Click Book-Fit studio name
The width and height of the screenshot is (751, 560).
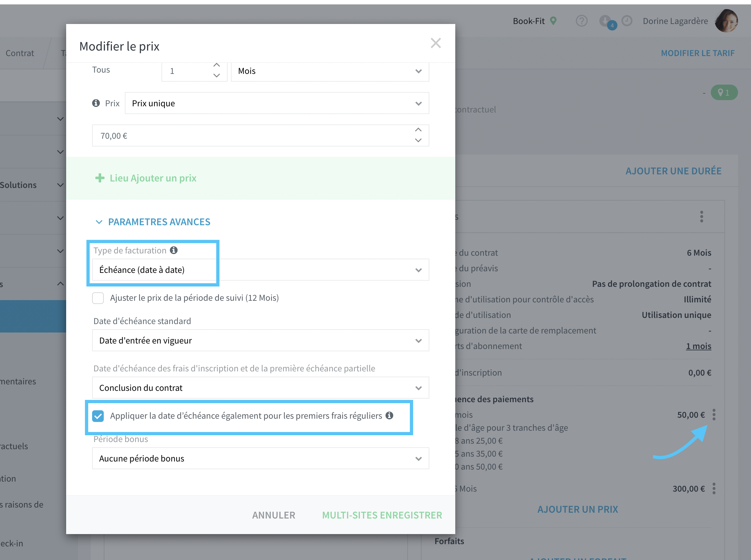click(x=529, y=21)
